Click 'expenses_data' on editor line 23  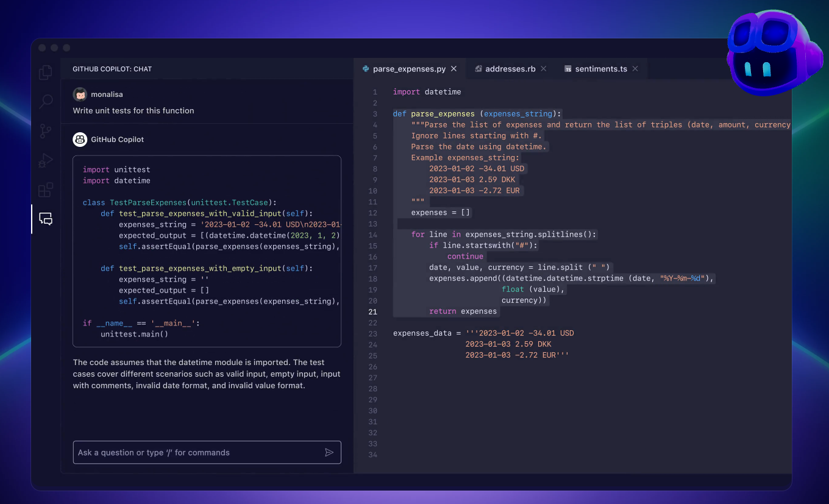(422, 333)
